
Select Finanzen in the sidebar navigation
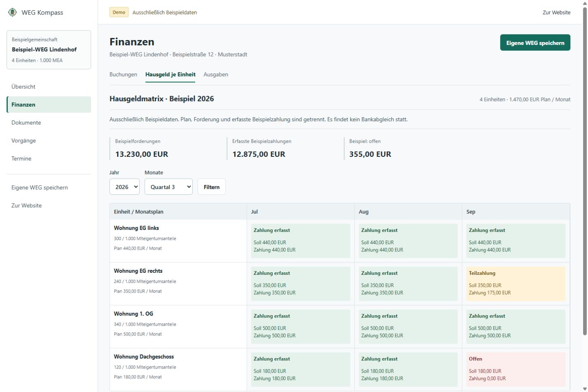tap(49, 105)
